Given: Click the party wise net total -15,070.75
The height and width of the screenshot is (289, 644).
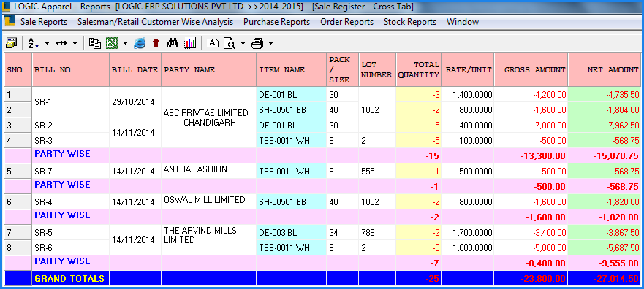Looking at the screenshot, I should point(604,155).
